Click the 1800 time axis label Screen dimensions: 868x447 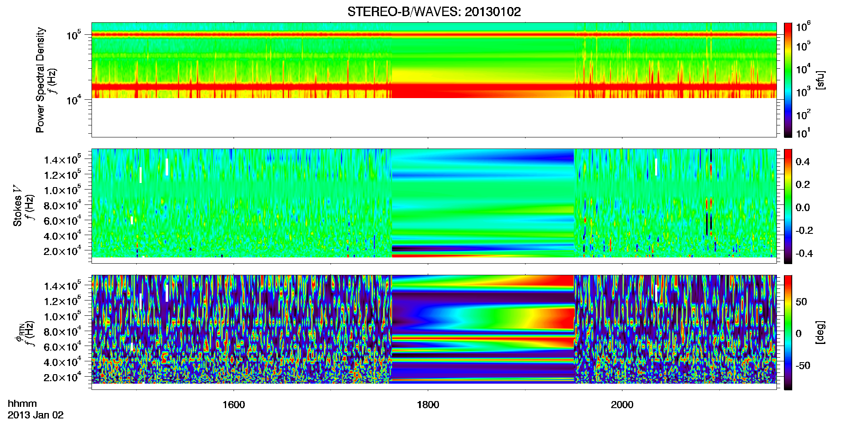[x=428, y=405]
